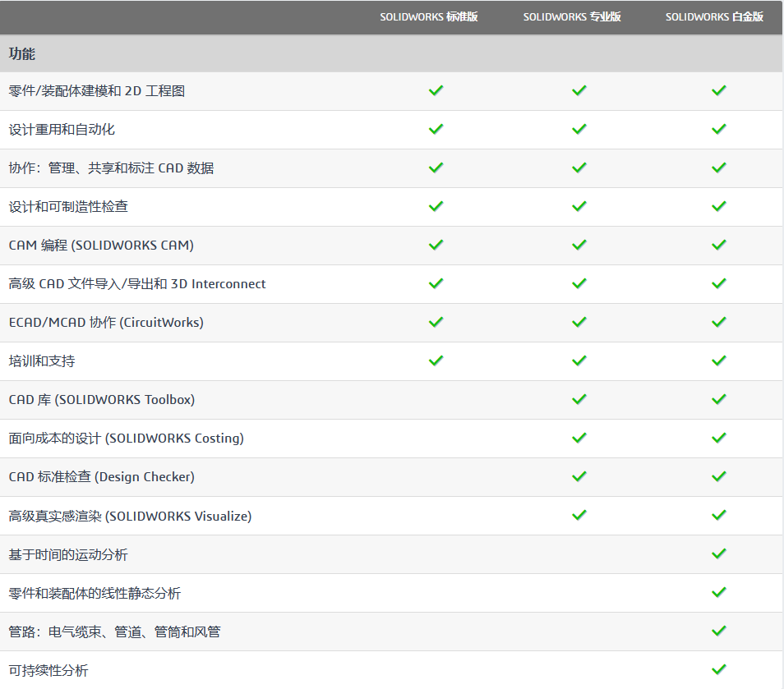Screen dimensions: 784x689
Task: Click the 协作：管理、共享和标注 CAD 数据 label
Action: [x=111, y=168]
